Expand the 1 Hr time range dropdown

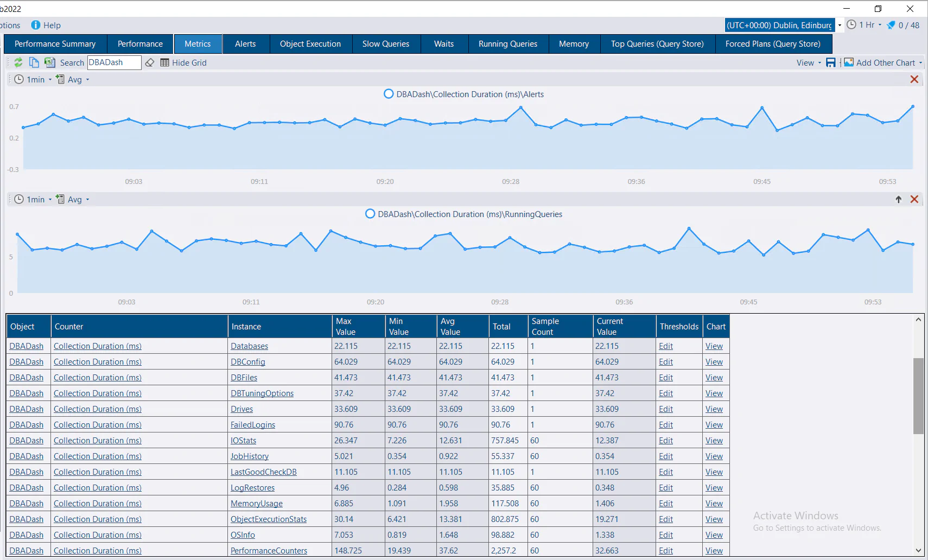(880, 25)
